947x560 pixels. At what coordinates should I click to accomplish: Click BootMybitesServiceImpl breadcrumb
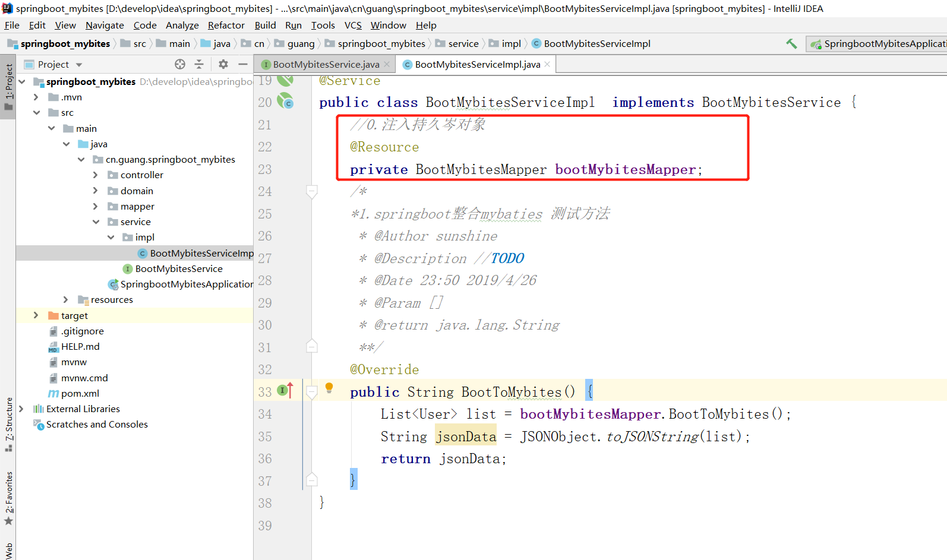[591, 43]
